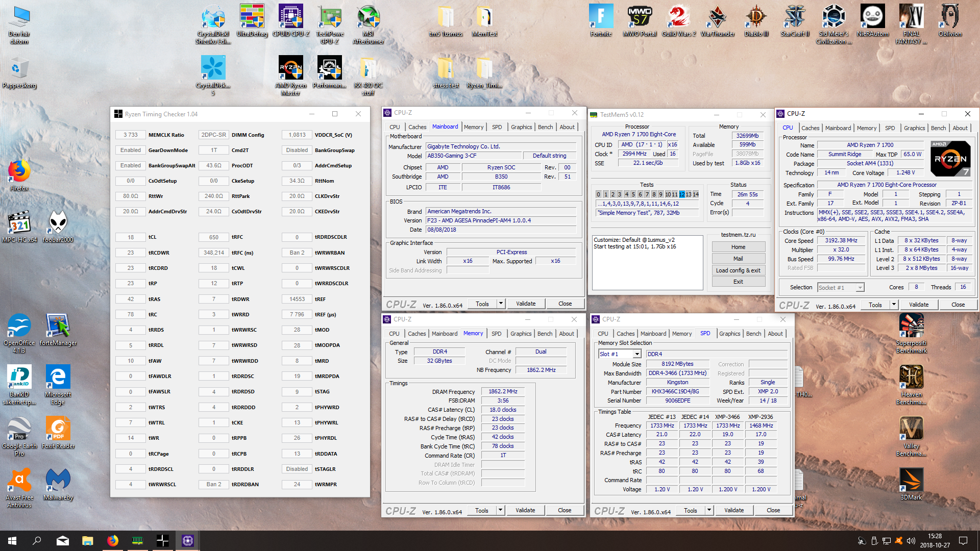Launch NieR Automata desktop icon
This screenshot has width=980, height=551.
872,20
